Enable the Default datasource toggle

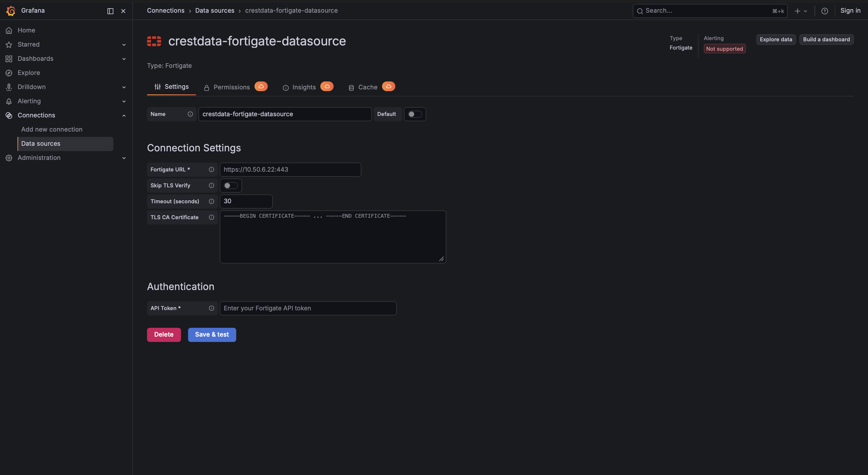(415, 114)
